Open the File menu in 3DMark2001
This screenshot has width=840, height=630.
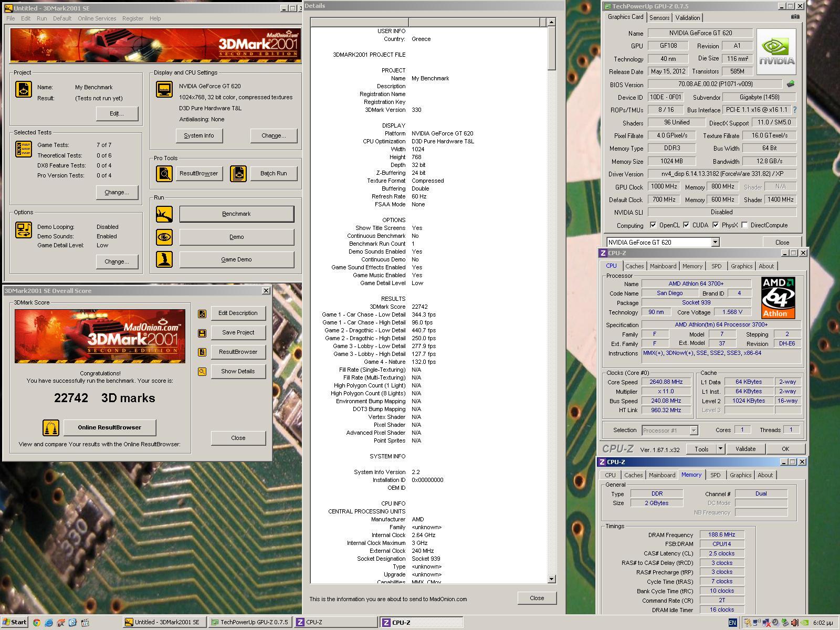[10, 18]
